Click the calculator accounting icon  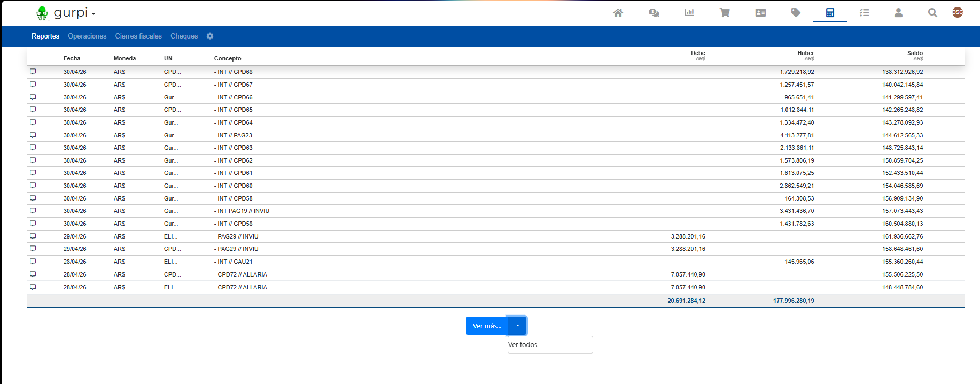pyautogui.click(x=830, y=12)
